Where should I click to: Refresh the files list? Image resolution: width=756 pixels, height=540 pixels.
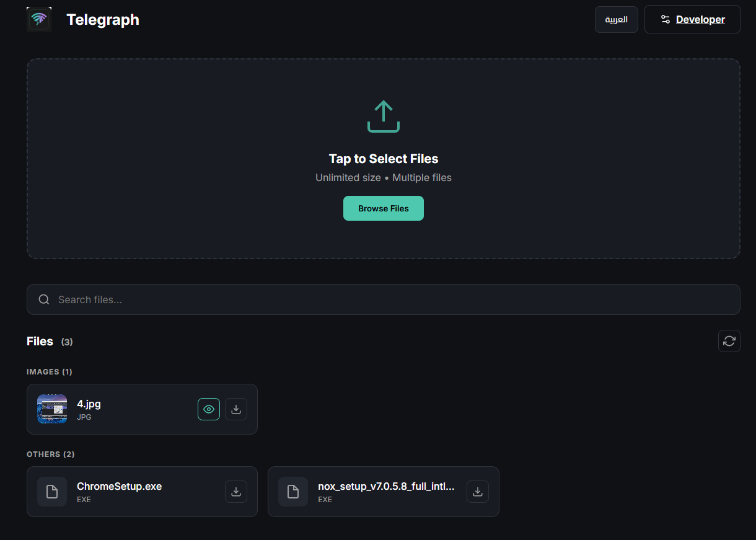coord(729,341)
